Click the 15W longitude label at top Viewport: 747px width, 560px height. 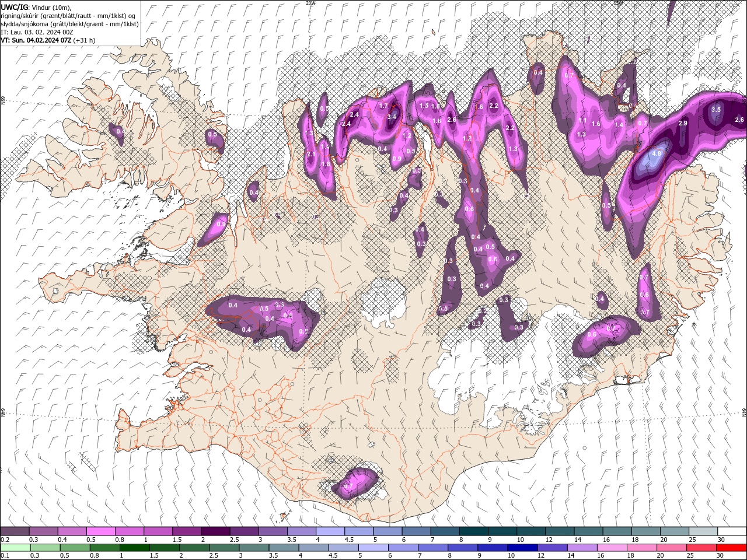618,3
